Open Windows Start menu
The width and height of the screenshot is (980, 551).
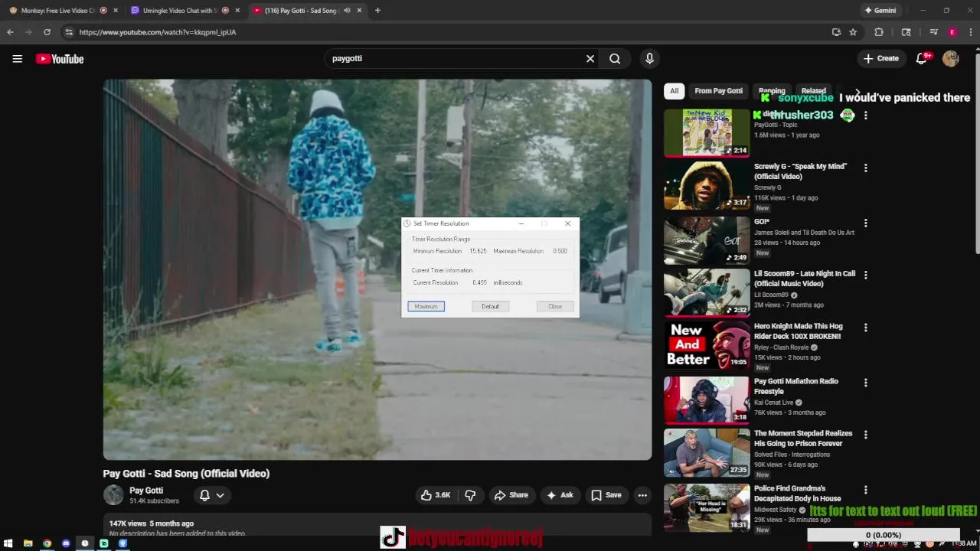(x=8, y=543)
